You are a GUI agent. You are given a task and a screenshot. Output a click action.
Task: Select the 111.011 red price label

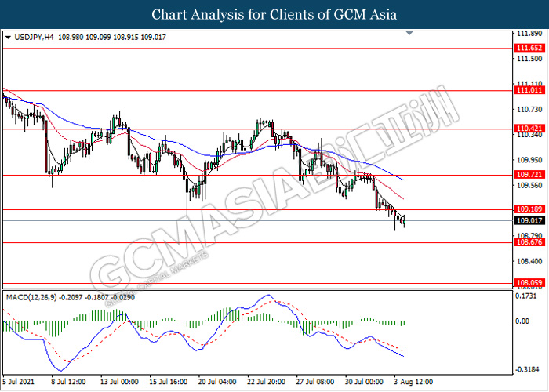pos(529,90)
